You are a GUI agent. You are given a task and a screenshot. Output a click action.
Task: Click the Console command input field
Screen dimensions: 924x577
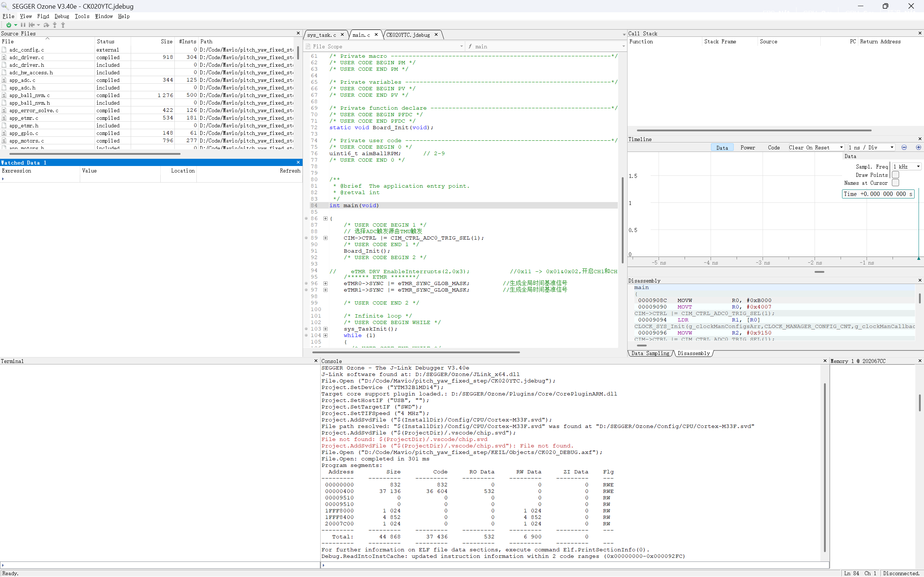coord(574,565)
